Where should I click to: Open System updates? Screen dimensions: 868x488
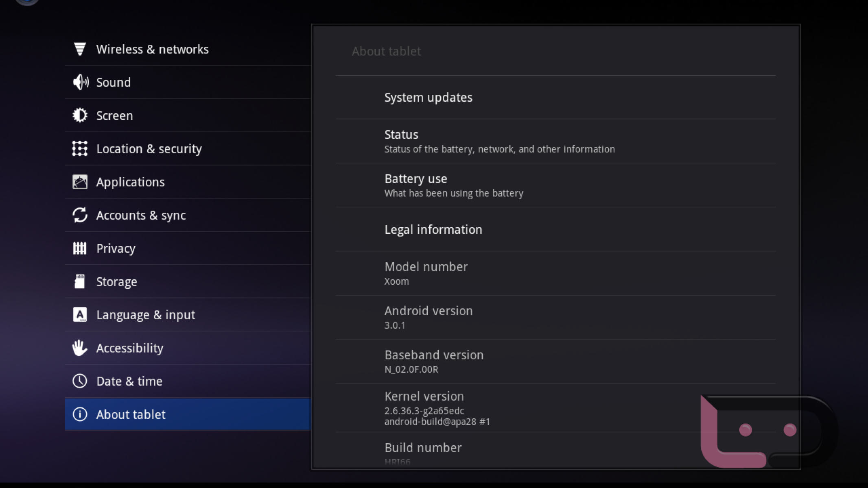coord(429,98)
